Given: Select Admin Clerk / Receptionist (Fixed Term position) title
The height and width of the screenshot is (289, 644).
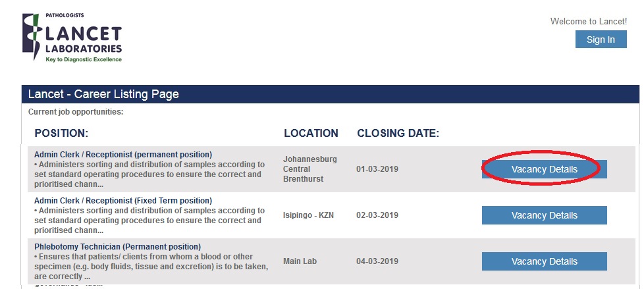Looking at the screenshot, I should (x=123, y=201).
